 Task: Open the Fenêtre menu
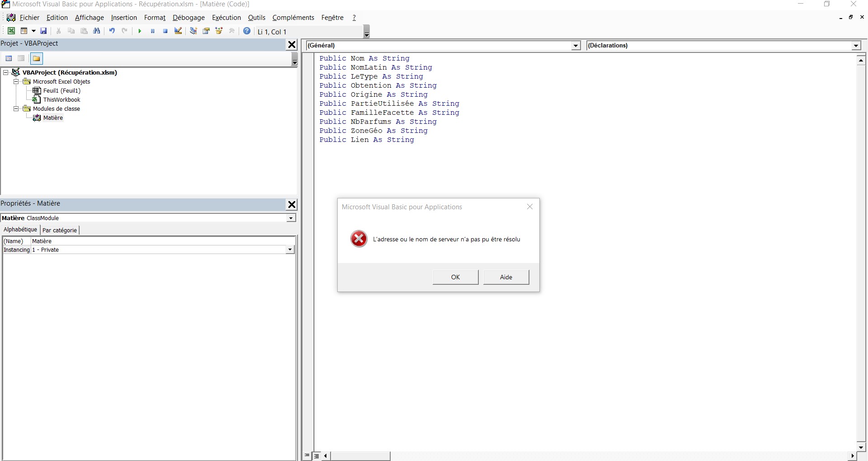[332, 18]
